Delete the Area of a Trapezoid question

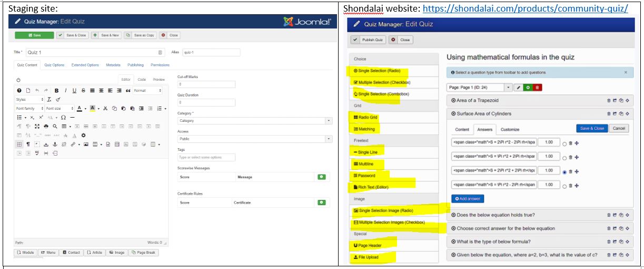pyautogui.click(x=609, y=100)
